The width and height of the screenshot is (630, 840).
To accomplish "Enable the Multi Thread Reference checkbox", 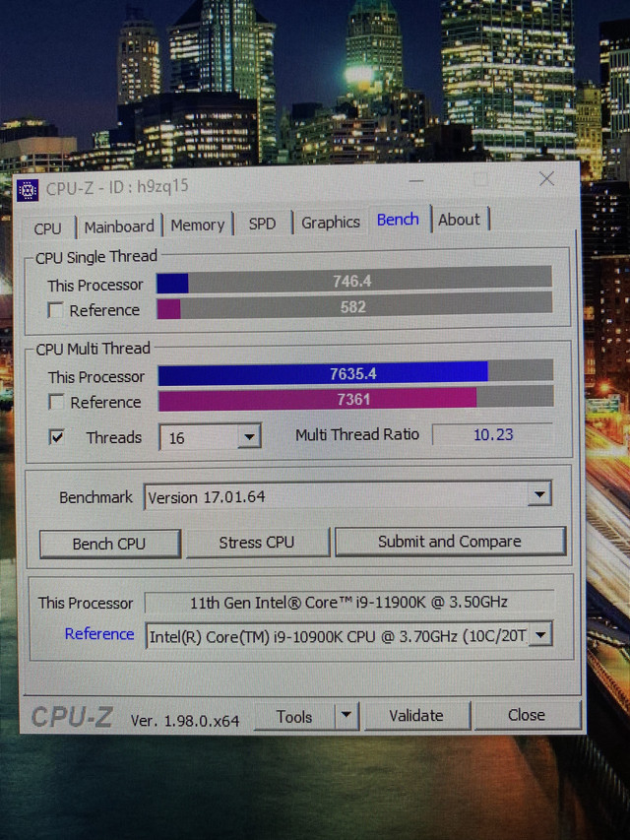I will coord(56,402).
